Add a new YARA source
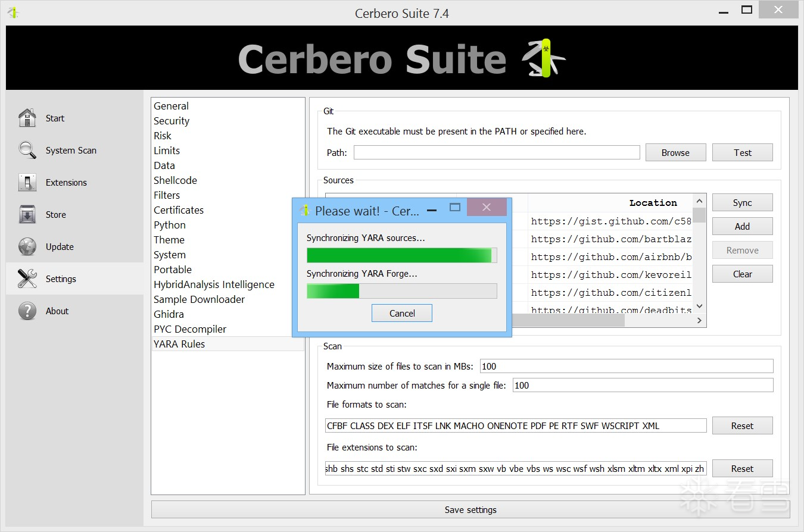The height and width of the screenshot is (532, 804). (743, 226)
